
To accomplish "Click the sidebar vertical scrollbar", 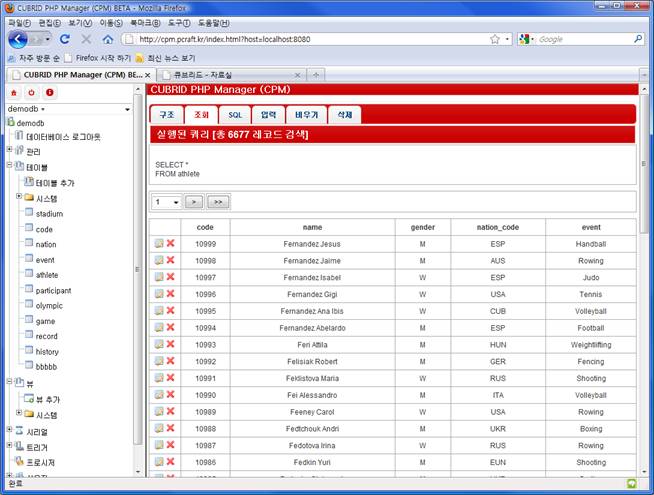I will 138,267.
